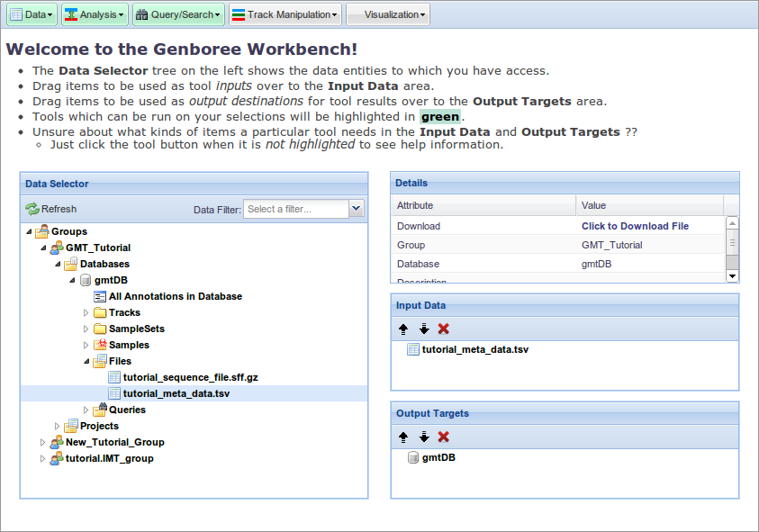The width and height of the screenshot is (759, 532).
Task: Open the Analysis menu
Action: pos(95,14)
